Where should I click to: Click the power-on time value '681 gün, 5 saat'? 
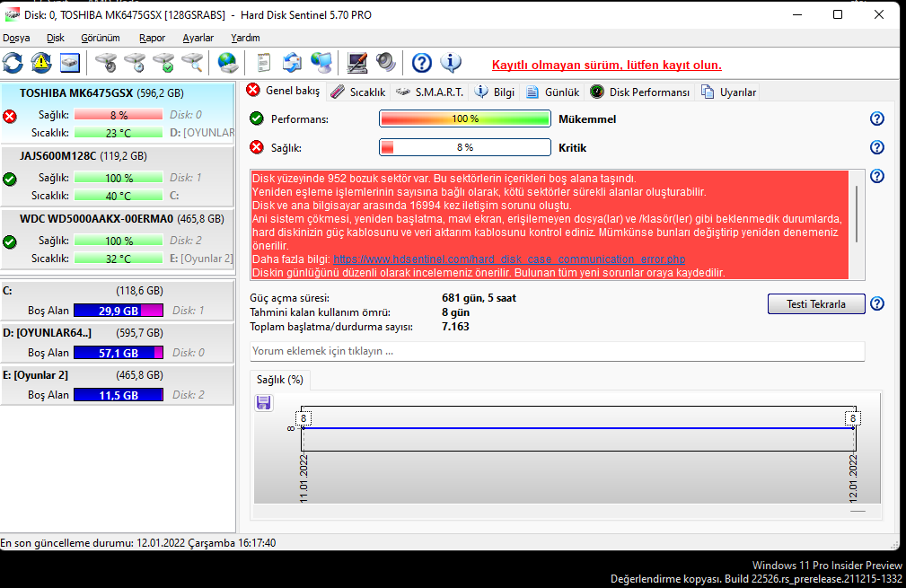point(479,298)
